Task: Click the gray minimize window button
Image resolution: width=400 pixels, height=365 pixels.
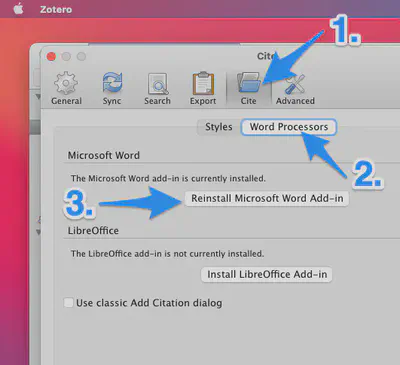Action: [x=66, y=57]
